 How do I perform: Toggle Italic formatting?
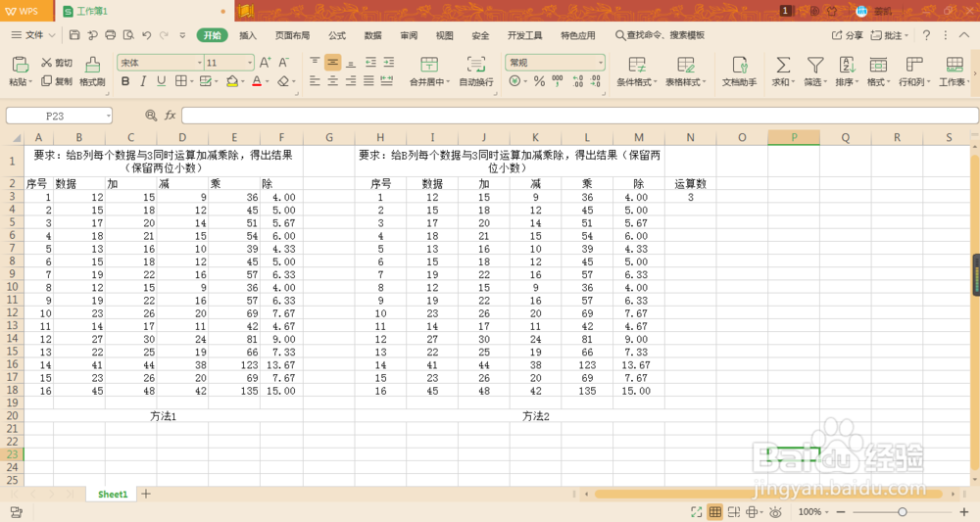(143, 81)
